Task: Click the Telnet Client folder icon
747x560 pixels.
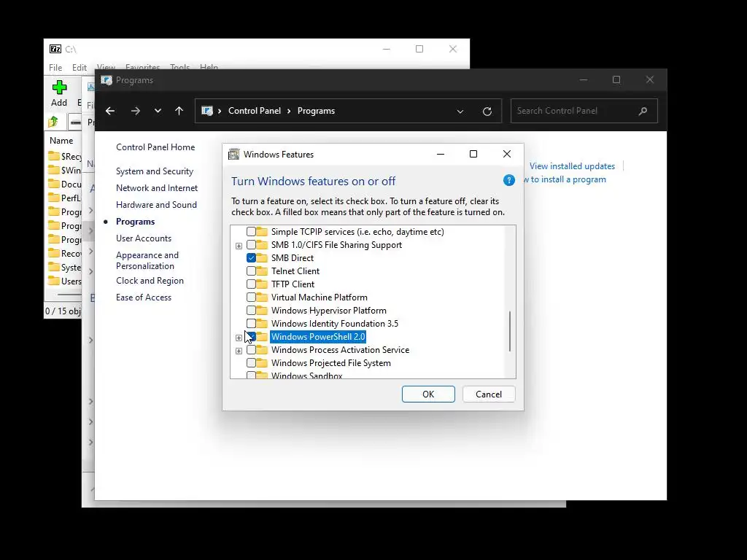Action: point(262,271)
